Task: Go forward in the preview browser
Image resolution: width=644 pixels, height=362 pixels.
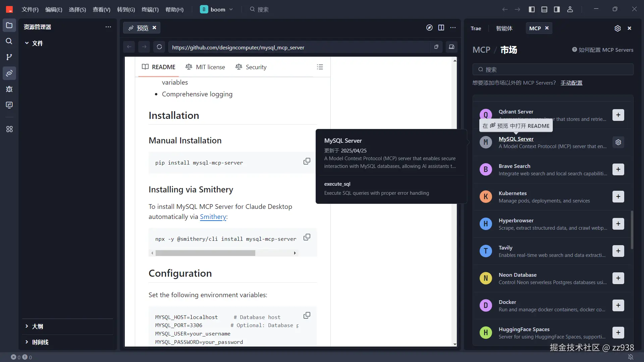Action: pyautogui.click(x=144, y=47)
